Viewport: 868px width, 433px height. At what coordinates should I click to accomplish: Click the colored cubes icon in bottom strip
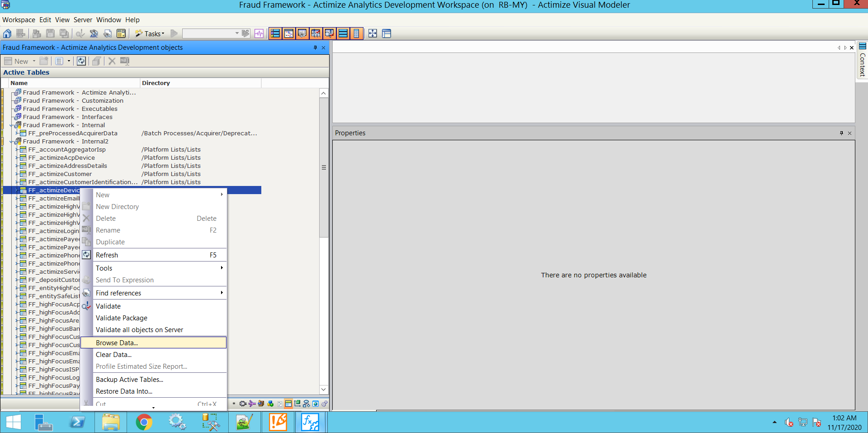click(x=270, y=404)
